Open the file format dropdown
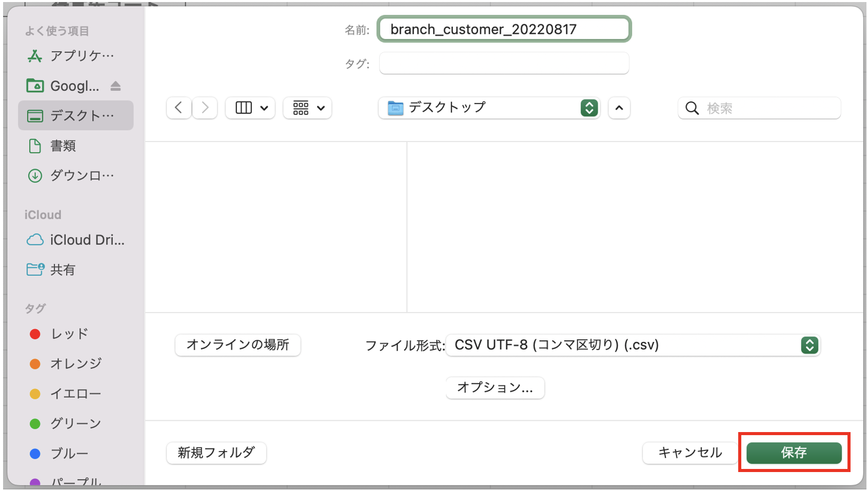 (633, 345)
